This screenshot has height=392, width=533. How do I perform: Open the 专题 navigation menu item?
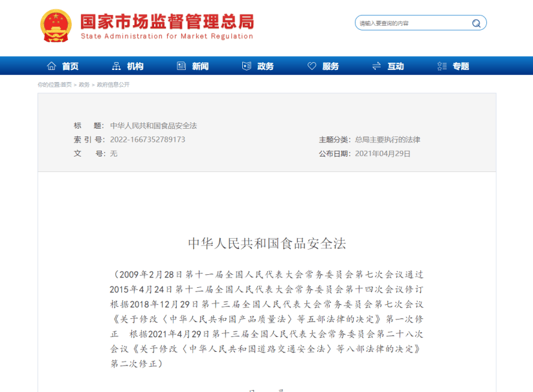[460, 66]
